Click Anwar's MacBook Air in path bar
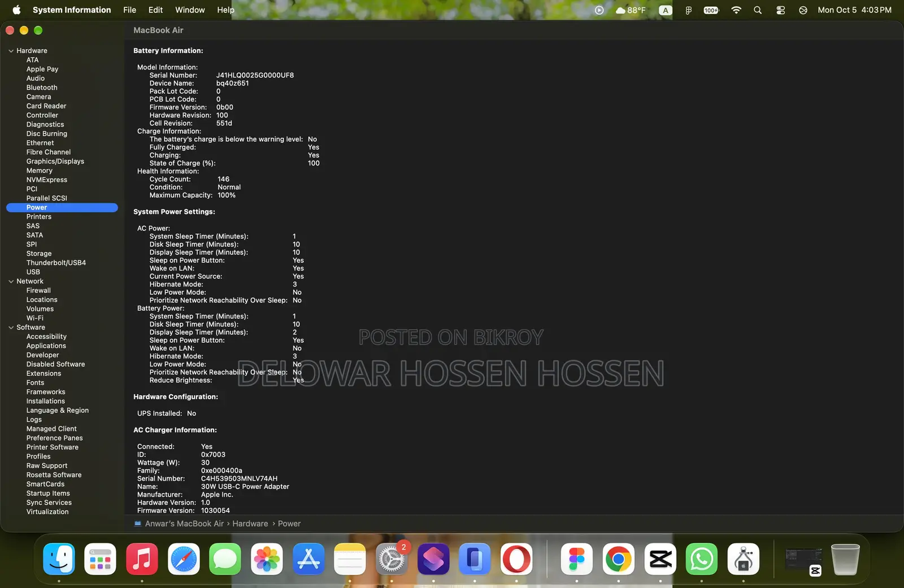Screen dimensions: 904x588 184,524
